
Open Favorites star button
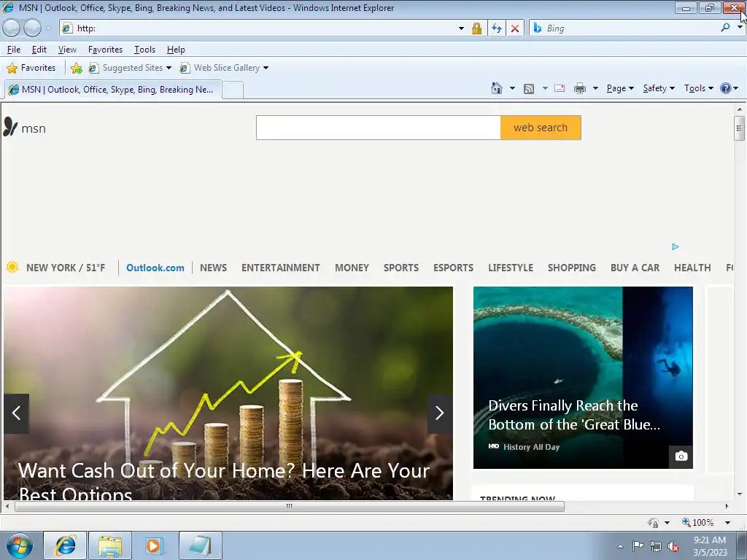[31, 68]
